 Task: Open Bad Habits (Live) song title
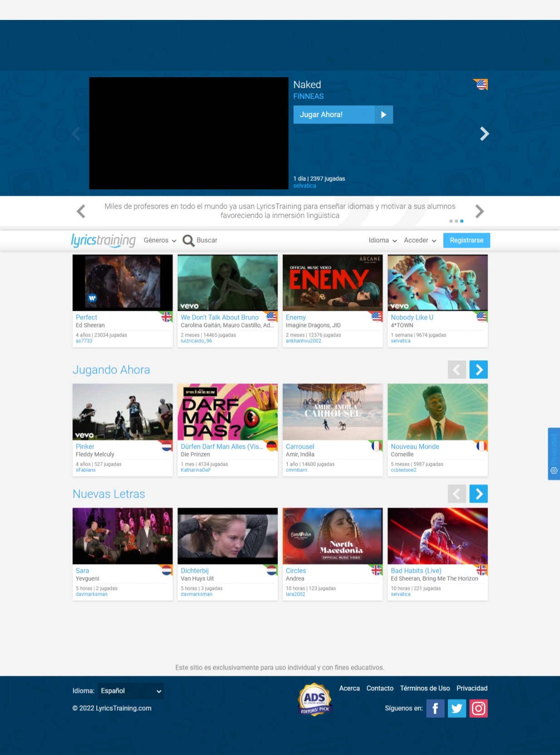[x=416, y=571]
